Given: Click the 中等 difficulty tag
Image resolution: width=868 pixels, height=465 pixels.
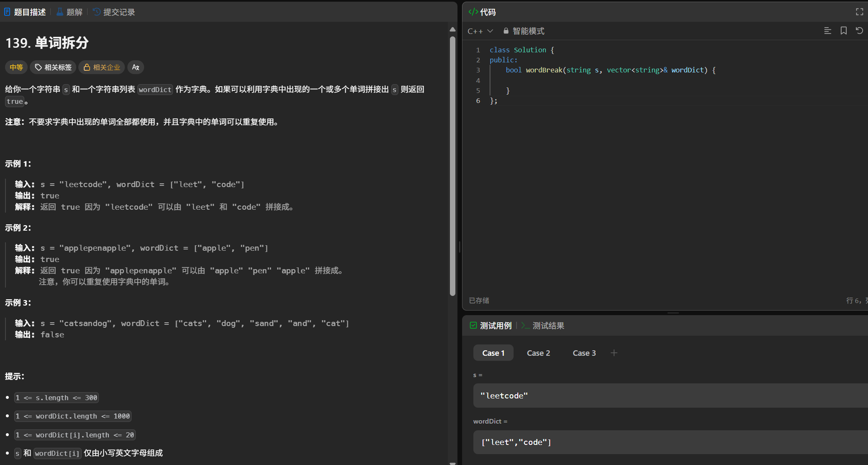Looking at the screenshot, I should (16, 67).
